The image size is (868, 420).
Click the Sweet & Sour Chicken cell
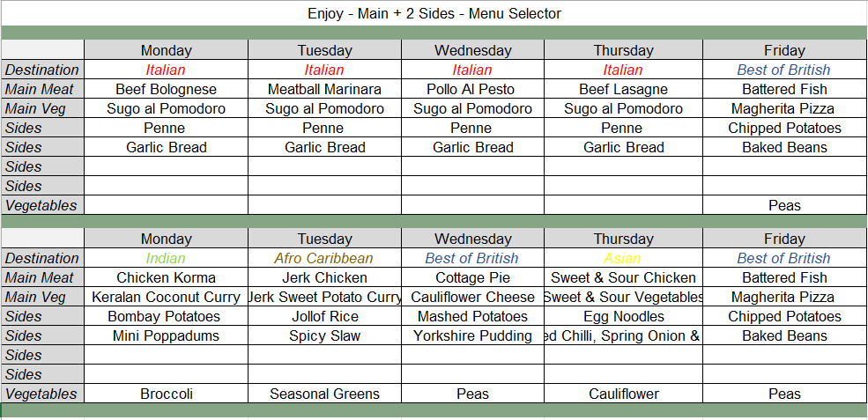tap(623, 277)
